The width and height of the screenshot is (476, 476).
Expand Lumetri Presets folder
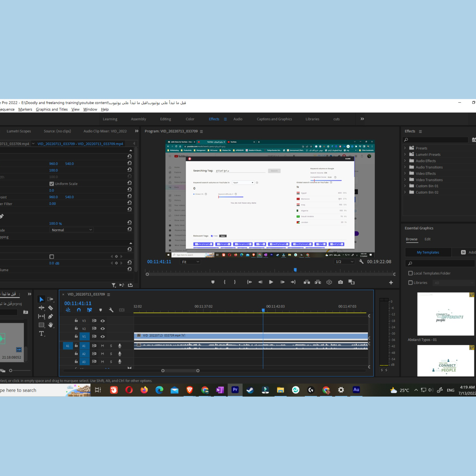coord(405,154)
